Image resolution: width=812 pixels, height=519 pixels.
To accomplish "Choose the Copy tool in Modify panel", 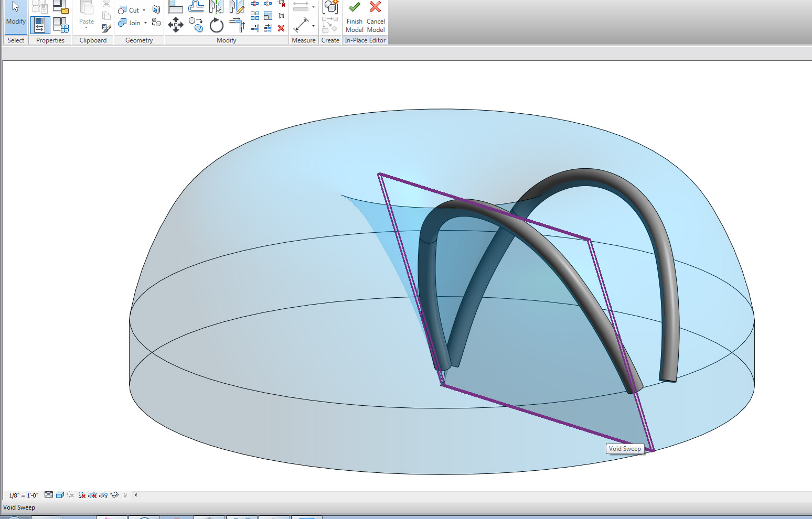I will 196,25.
